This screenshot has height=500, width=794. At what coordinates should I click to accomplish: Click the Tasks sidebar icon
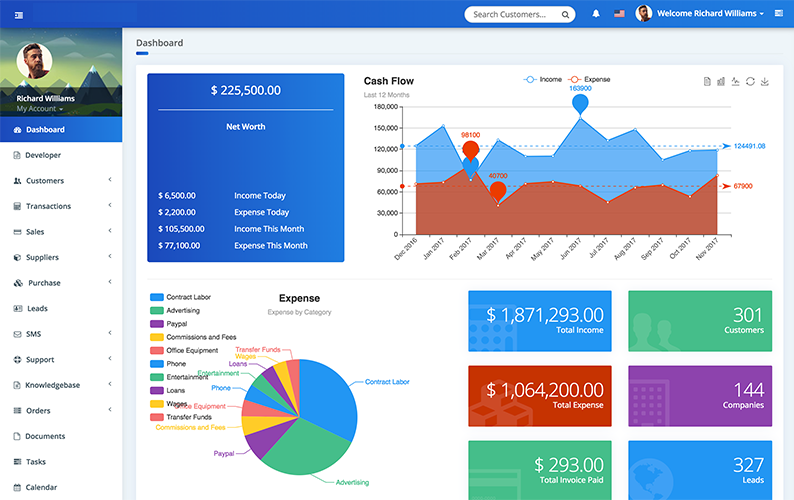pos(17,461)
